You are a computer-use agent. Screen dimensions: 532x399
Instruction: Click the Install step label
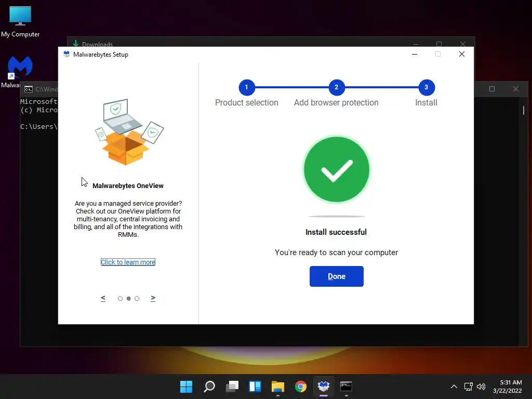pyautogui.click(x=426, y=102)
